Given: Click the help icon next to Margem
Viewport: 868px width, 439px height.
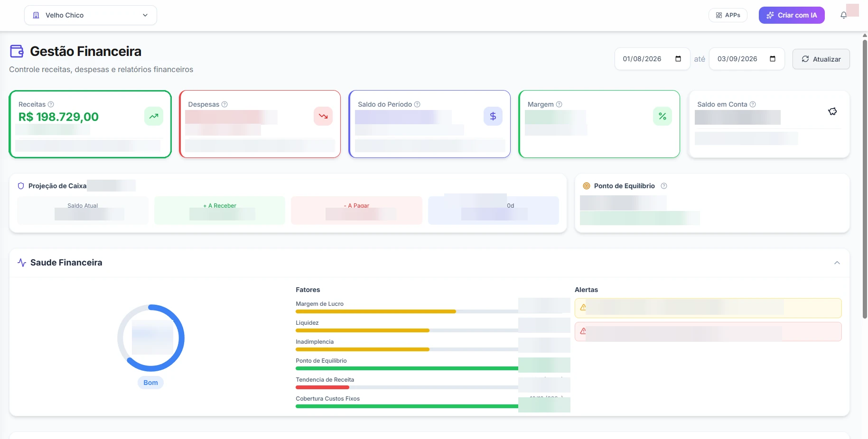Looking at the screenshot, I should click(x=559, y=104).
